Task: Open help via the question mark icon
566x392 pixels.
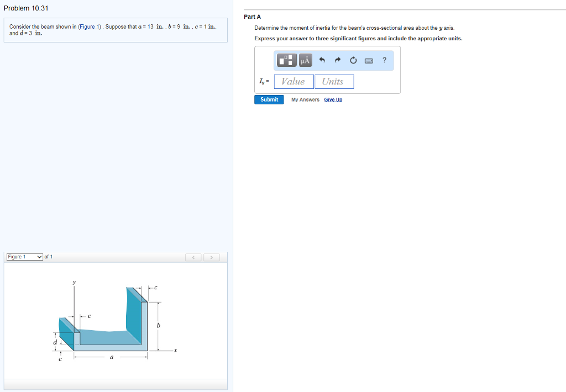Action: pyautogui.click(x=384, y=60)
